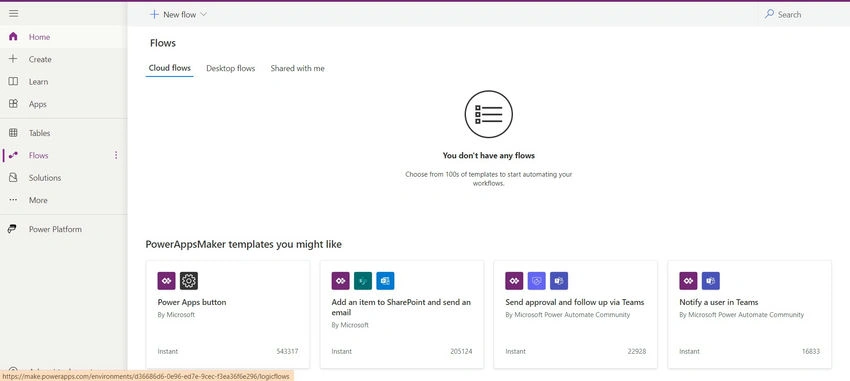Click the 22928 usage count

pos(637,351)
